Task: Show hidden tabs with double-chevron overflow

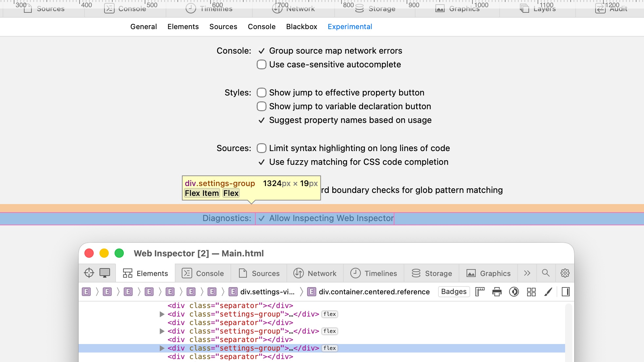Action: coord(527,273)
